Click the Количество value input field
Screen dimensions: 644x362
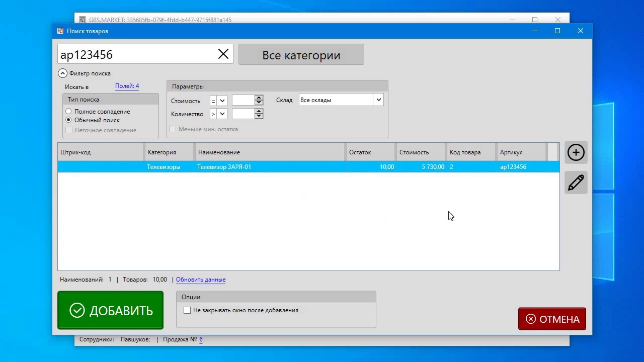(x=243, y=114)
